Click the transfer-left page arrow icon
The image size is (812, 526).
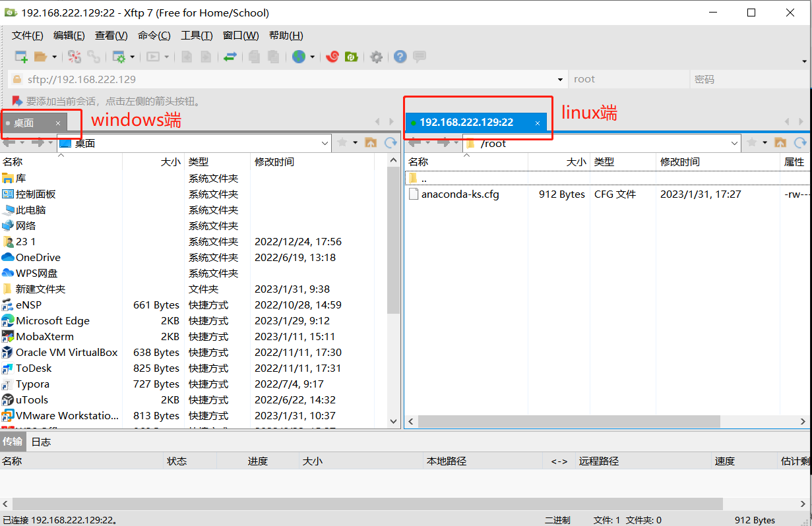187,57
